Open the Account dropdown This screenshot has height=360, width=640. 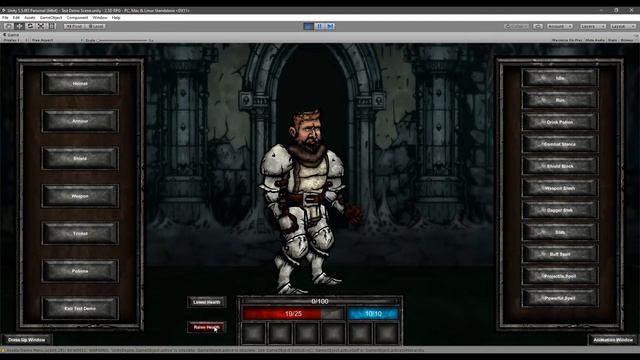pos(560,26)
